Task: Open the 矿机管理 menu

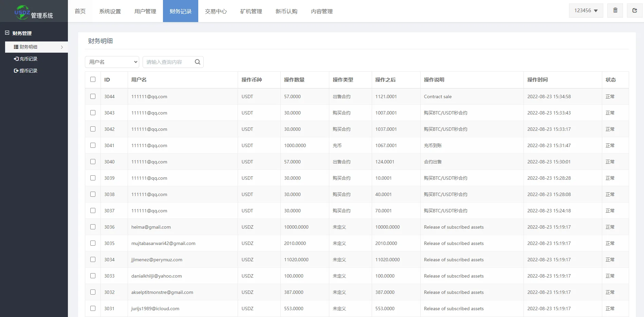Action: click(x=251, y=11)
